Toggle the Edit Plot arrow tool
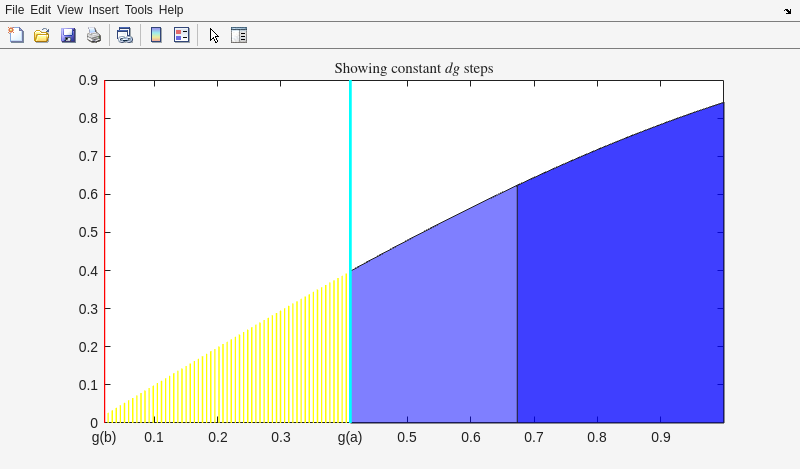The width and height of the screenshot is (800, 469). coord(214,35)
